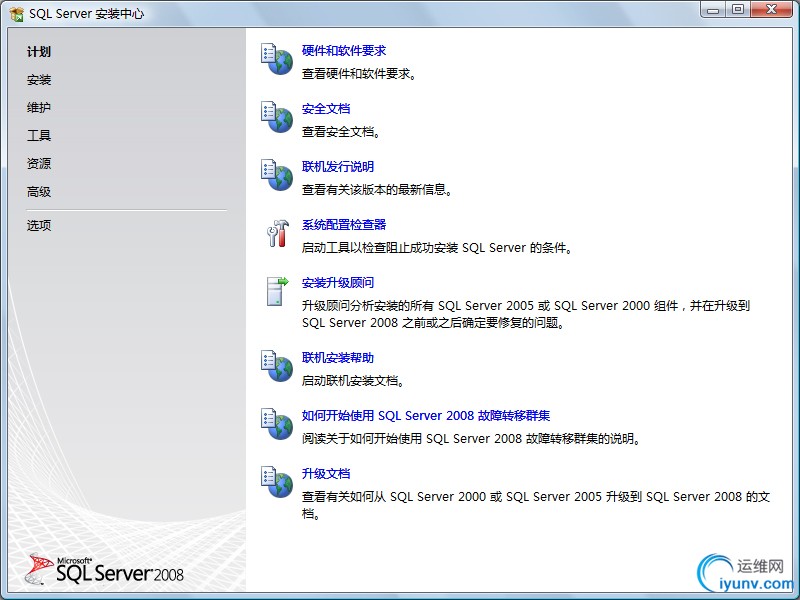Click the 升级文档 description about upgrading from SQL Server 2000

(536, 505)
